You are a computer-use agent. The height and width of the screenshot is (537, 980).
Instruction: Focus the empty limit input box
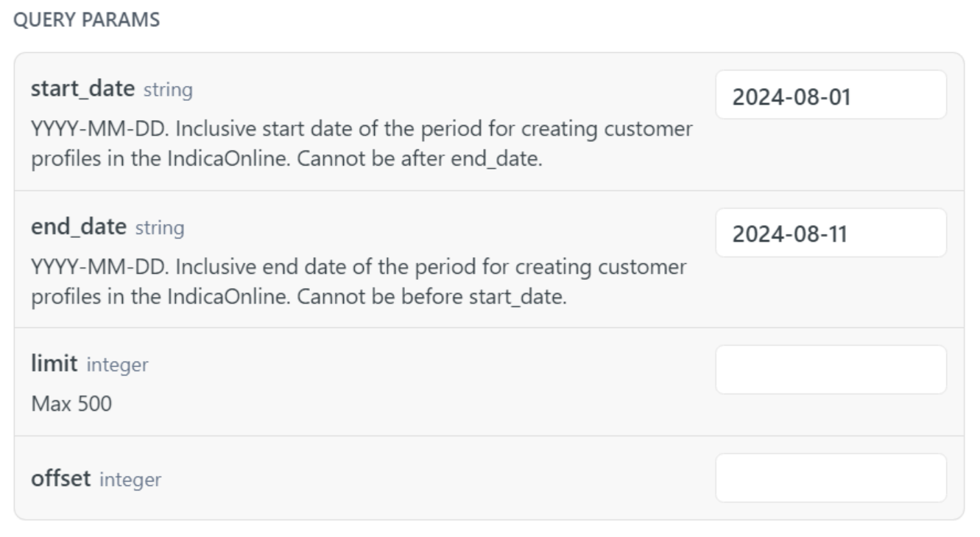830,370
